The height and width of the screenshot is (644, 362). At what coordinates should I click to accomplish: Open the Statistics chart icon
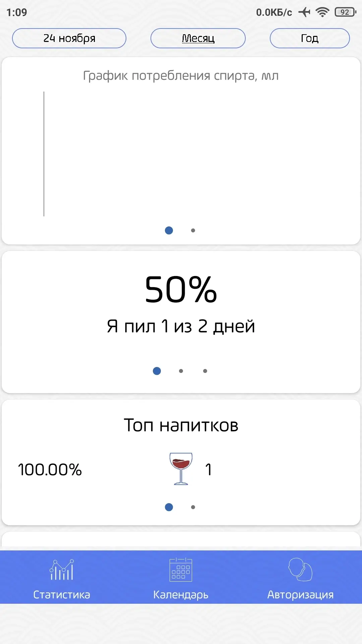pos(62,570)
